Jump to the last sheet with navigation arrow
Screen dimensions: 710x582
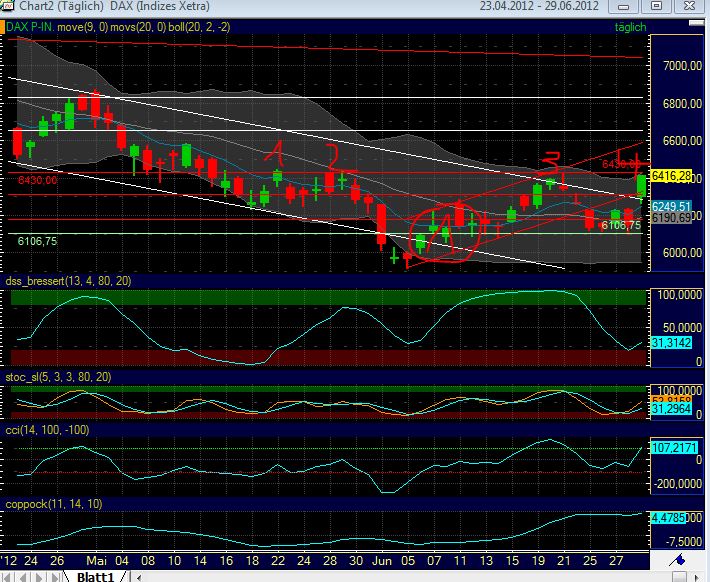coord(54,577)
